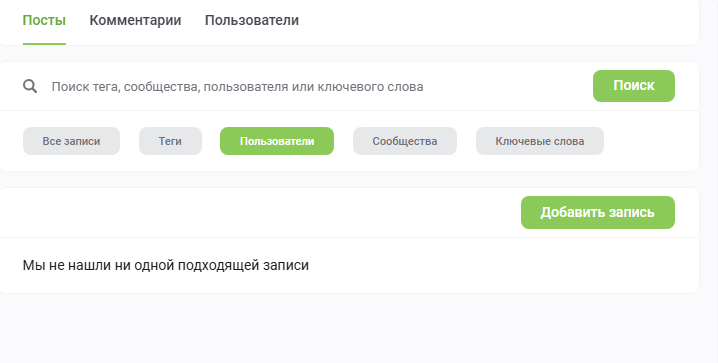Viewport: 718px width, 363px height.
Task: View the Комментарии section
Action: pos(135,21)
